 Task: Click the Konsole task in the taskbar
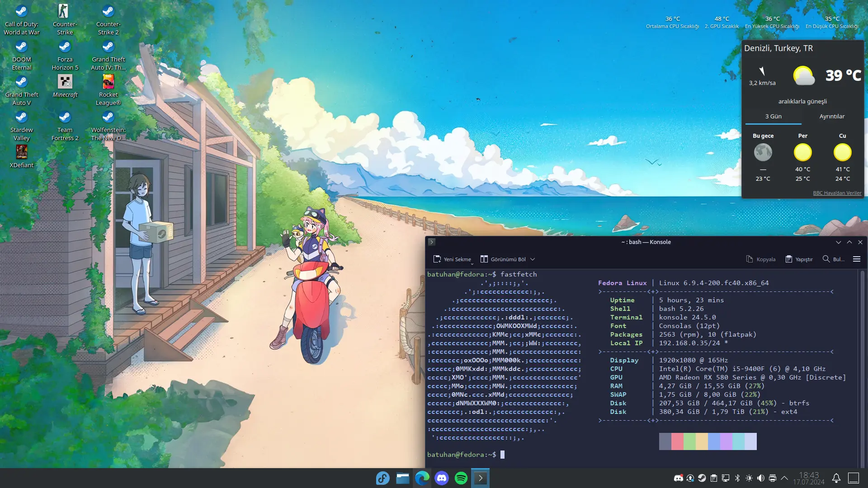(481, 478)
